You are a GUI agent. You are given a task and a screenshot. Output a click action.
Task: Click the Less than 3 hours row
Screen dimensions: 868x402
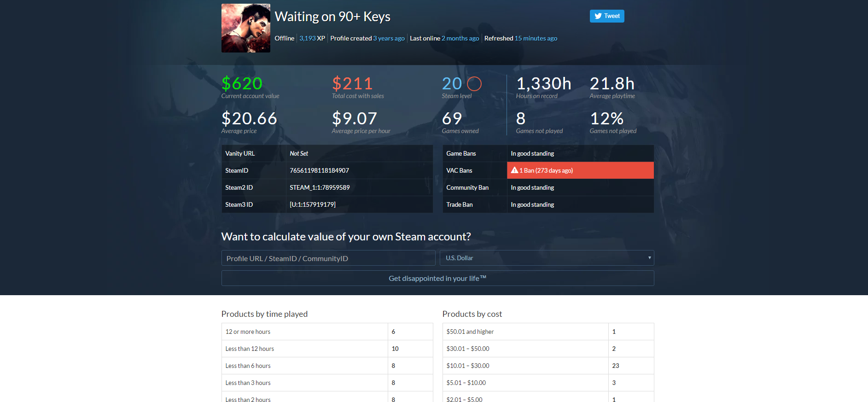click(x=327, y=383)
